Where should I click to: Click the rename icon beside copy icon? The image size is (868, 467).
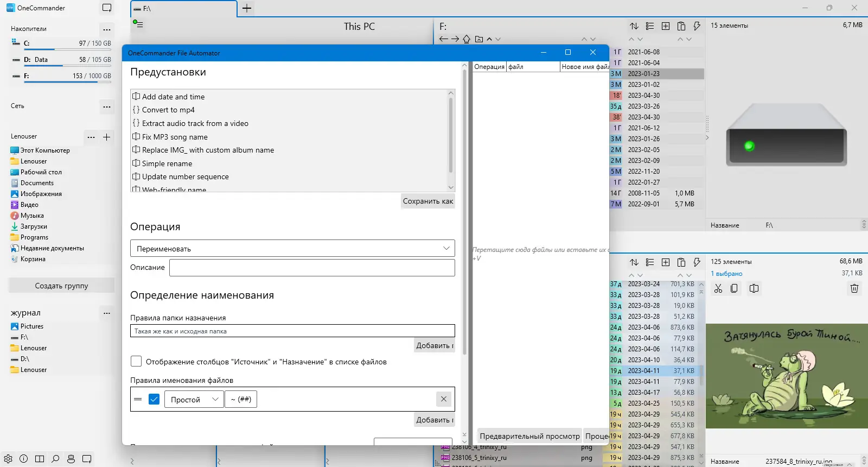pyautogui.click(x=754, y=288)
